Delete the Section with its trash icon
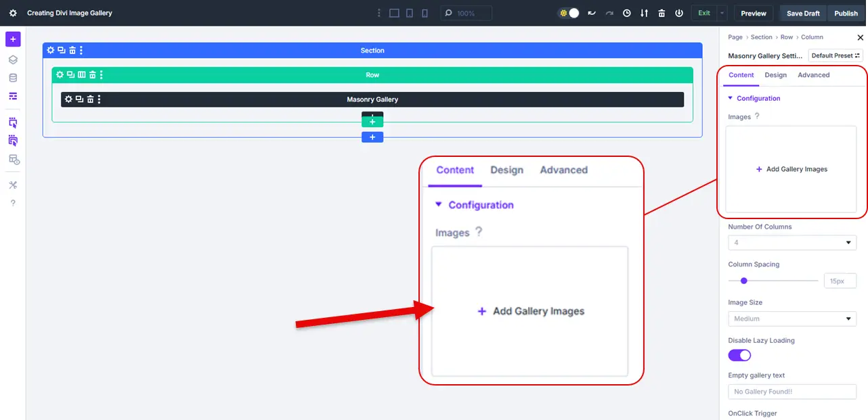The height and width of the screenshot is (420, 868). (x=72, y=50)
